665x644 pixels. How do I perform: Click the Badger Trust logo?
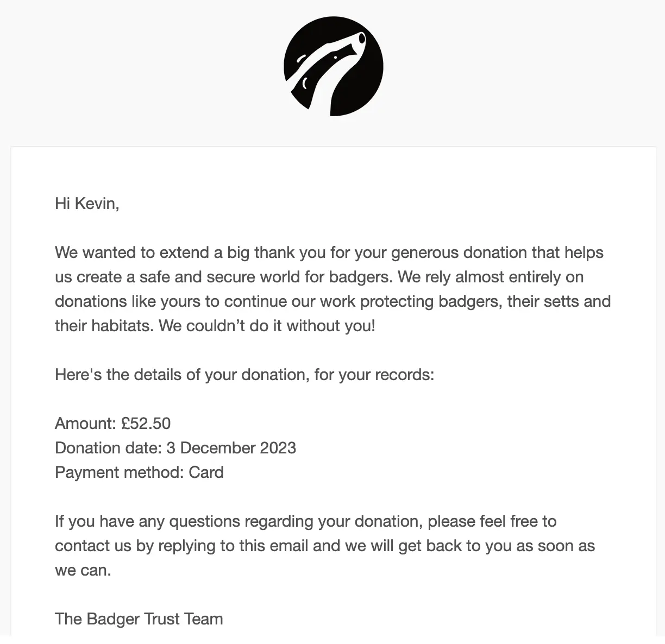coord(333,66)
